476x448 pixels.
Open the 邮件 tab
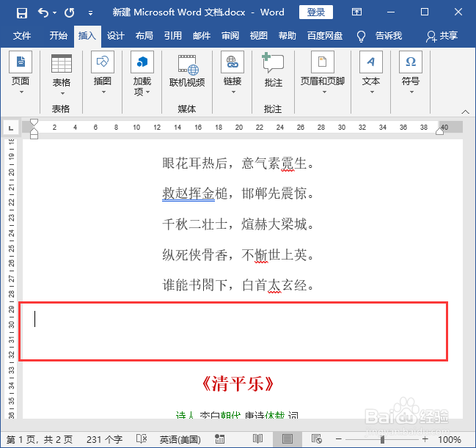pos(202,36)
